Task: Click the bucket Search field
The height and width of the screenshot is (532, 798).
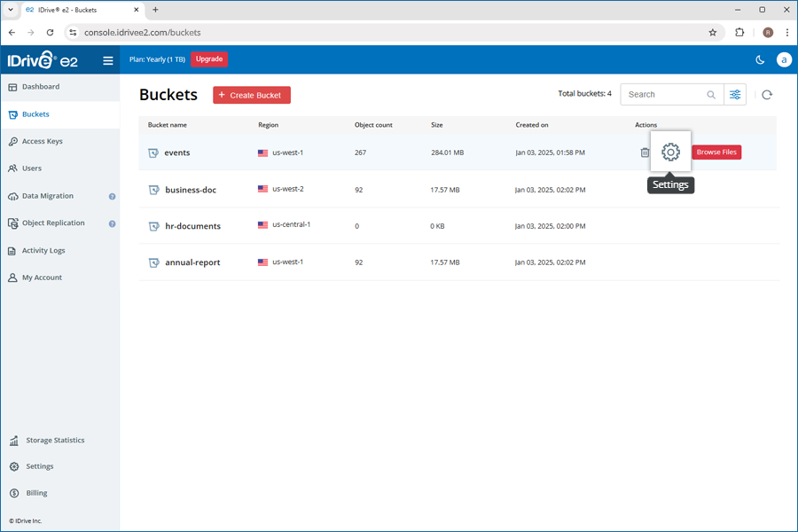Action: 663,95
